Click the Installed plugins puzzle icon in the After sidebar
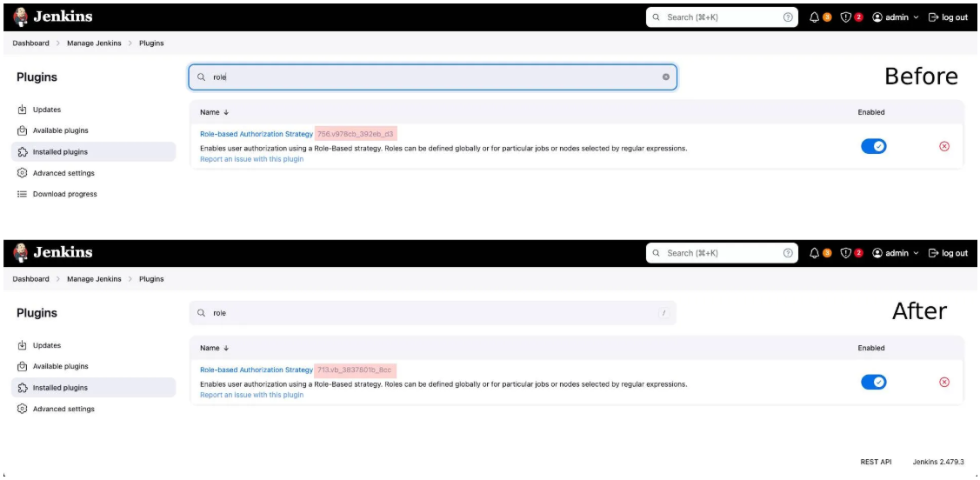The width and height of the screenshot is (980, 480). pyautogui.click(x=22, y=388)
